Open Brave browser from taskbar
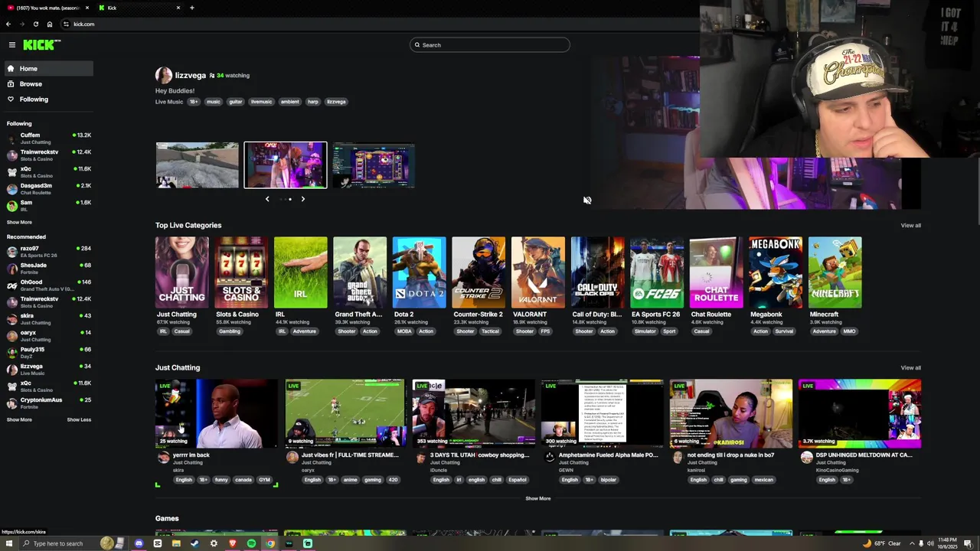Viewport: 980px width, 551px height. (233, 543)
